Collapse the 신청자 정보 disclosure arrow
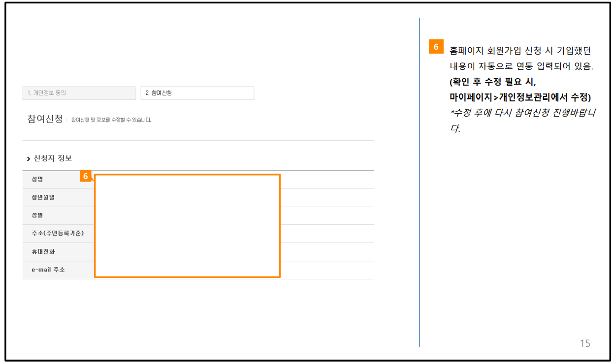The width and height of the screenshot is (613, 364). point(29,158)
